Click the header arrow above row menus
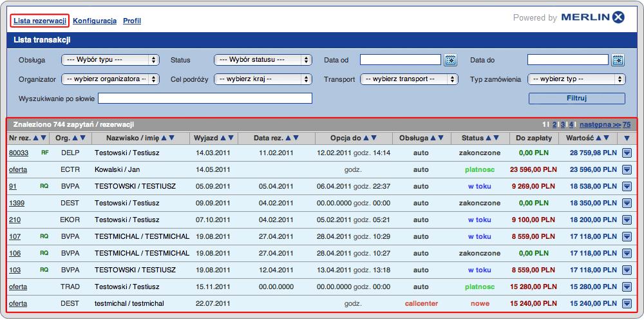The image size is (644, 320). click(x=627, y=138)
